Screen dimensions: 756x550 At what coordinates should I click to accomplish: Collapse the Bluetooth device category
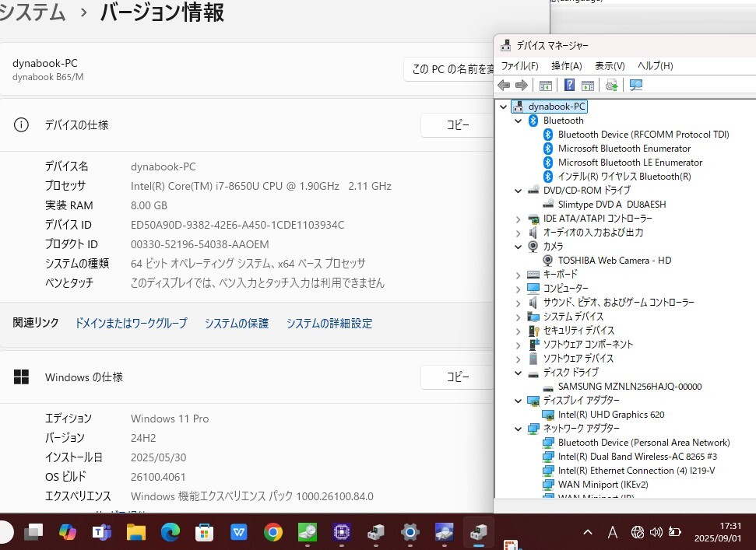(519, 121)
